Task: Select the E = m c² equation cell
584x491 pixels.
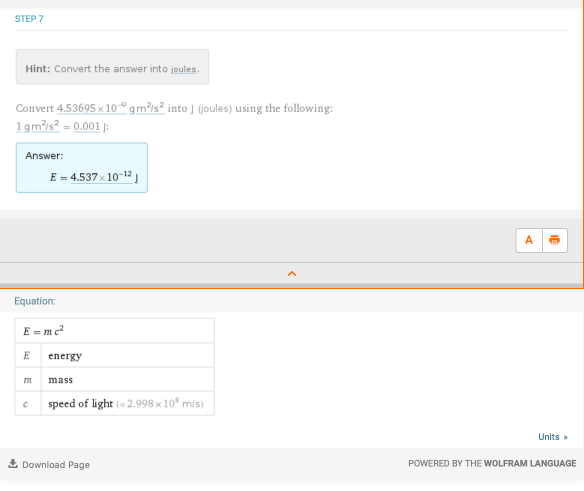Action: (x=114, y=331)
